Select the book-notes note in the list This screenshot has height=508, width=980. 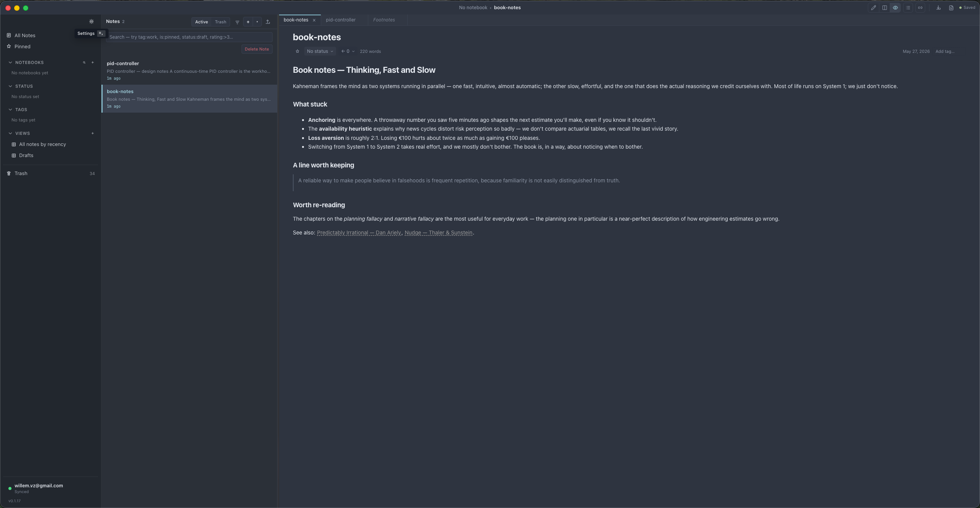click(189, 99)
